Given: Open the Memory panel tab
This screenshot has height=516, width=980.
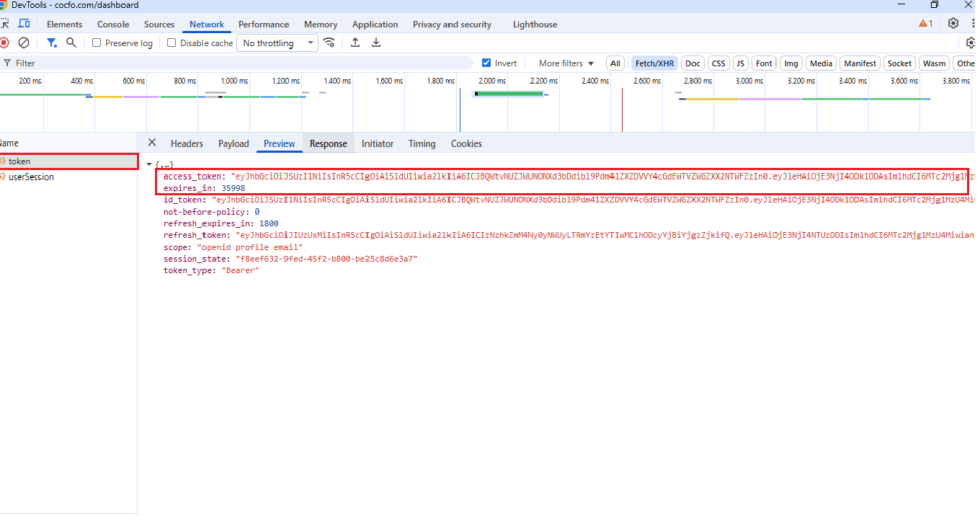Looking at the screenshot, I should 321,25.
